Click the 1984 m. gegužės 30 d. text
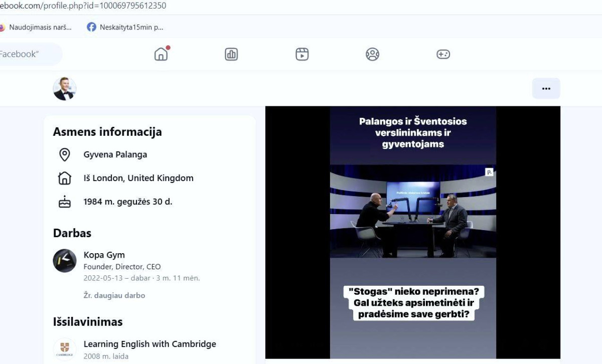The width and height of the screenshot is (602, 364). (x=128, y=202)
